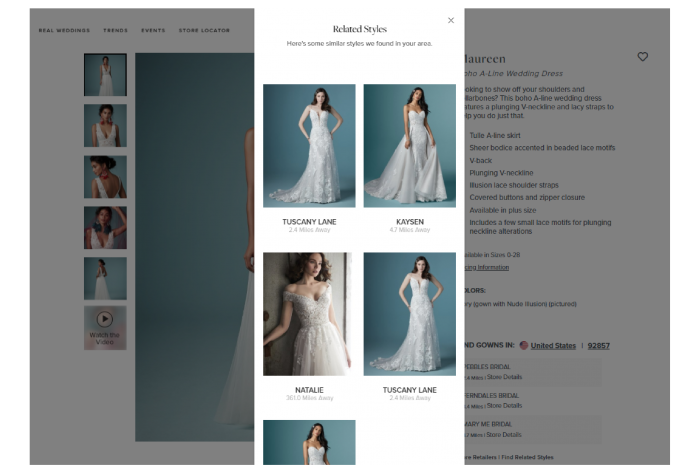
Task: Open the Real Weddings menu
Action: (64, 30)
